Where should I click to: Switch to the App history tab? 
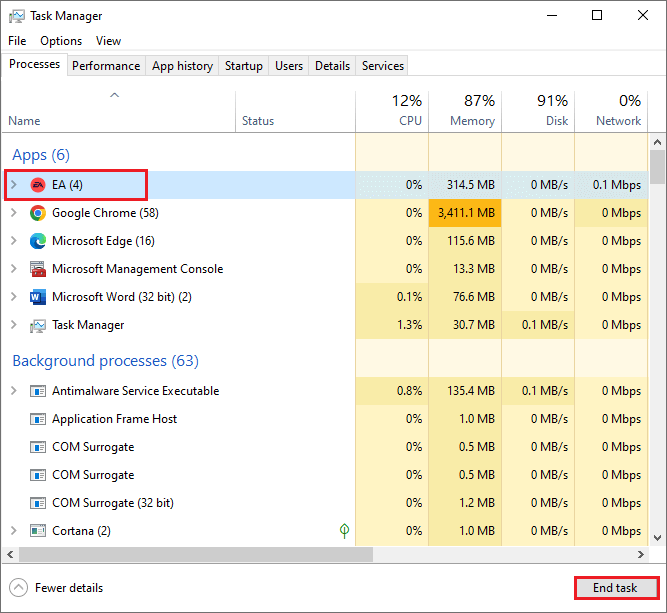coord(182,66)
